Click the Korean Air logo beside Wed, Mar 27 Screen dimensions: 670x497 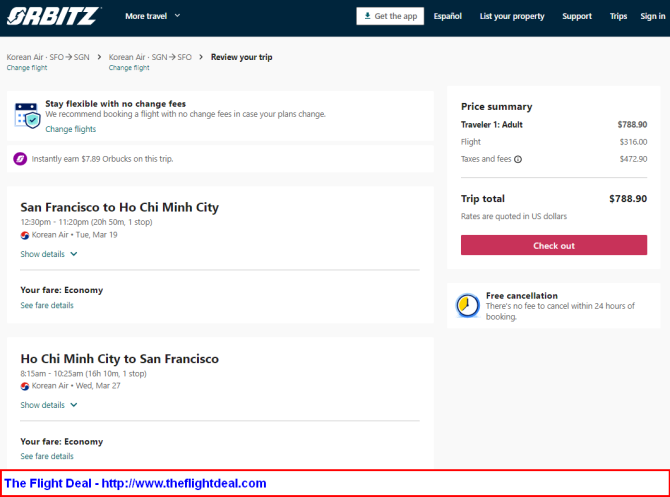[x=25, y=386]
